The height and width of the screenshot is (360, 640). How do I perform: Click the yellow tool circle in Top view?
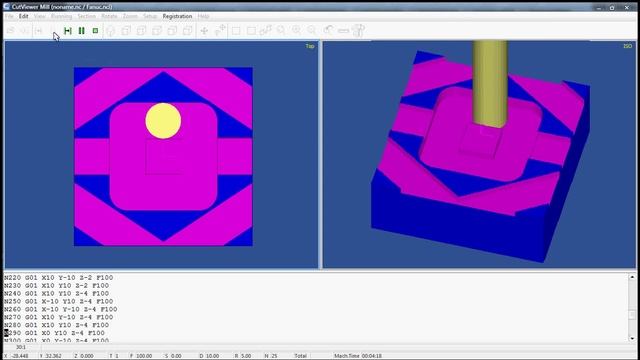click(163, 121)
